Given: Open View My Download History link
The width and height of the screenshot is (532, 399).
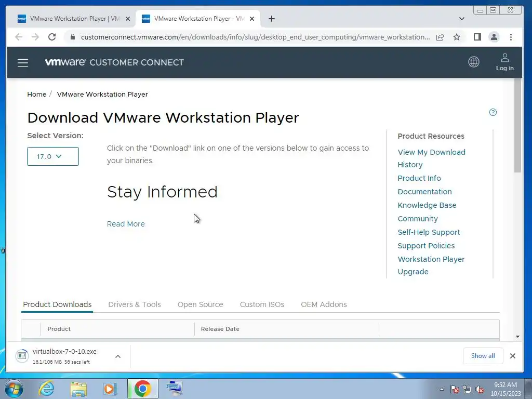Looking at the screenshot, I should [431, 158].
